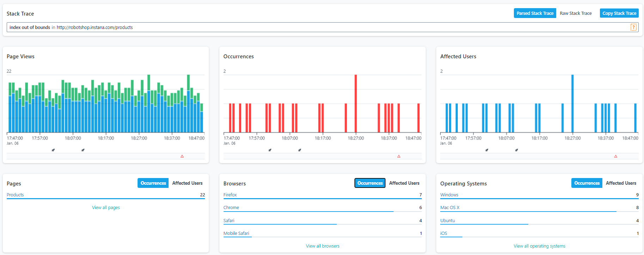
Task: Click the orange question mark icon in stack trace row
Action: 633,27
